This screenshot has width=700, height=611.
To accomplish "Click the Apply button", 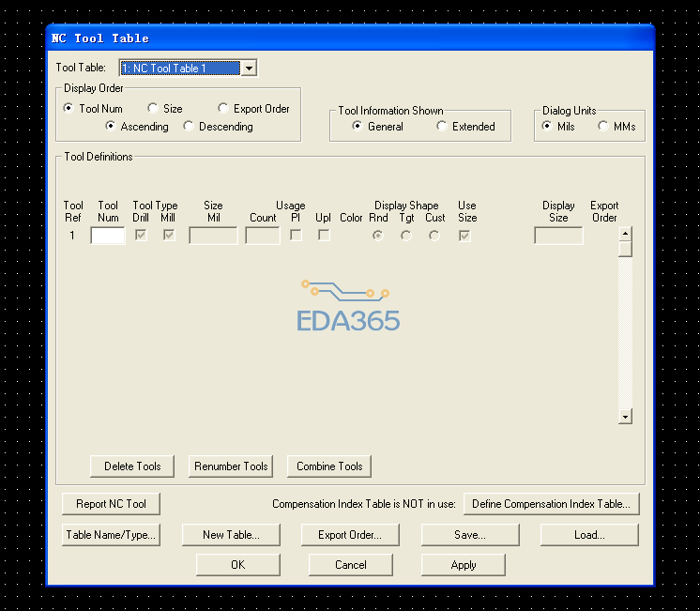I will click(464, 565).
